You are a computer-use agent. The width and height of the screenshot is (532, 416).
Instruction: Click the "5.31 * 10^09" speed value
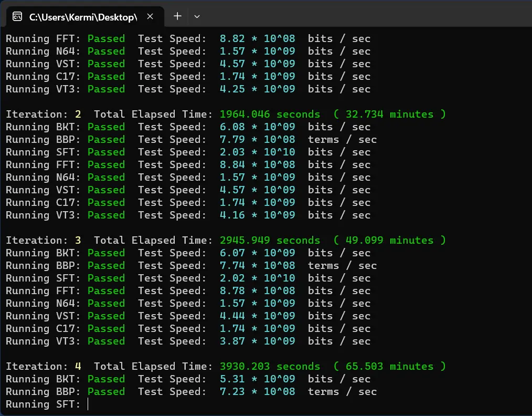257,379
